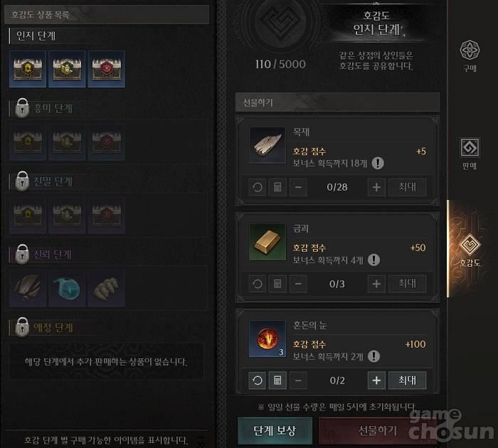Increase 혼돈의 눈 quantity with plus button
This screenshot has width=498, height=448.
[x=376, y=380]
